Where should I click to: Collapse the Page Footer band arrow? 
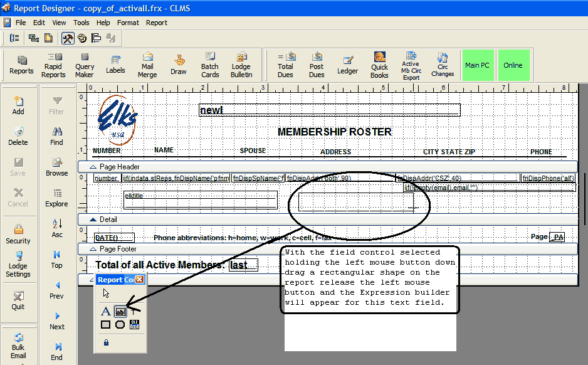(x=93, y=249)
